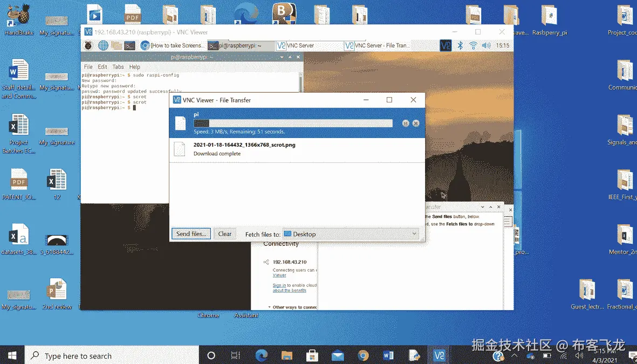This screenshot has height=364, width=637.
Task: Click the Sign in link in VNC Server
Action: 279,285
